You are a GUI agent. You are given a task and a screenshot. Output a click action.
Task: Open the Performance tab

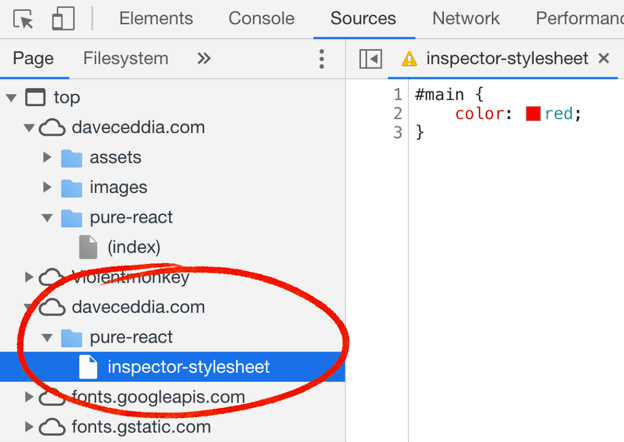coord(579,18)
